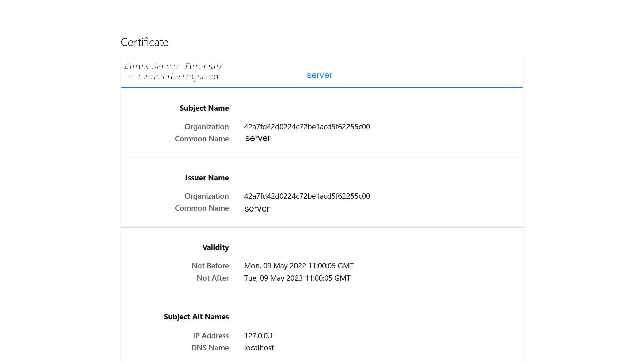Click the Issuer Name Organization hash value
Viewport: 644px width, 362px height.
tap(307, 196)
